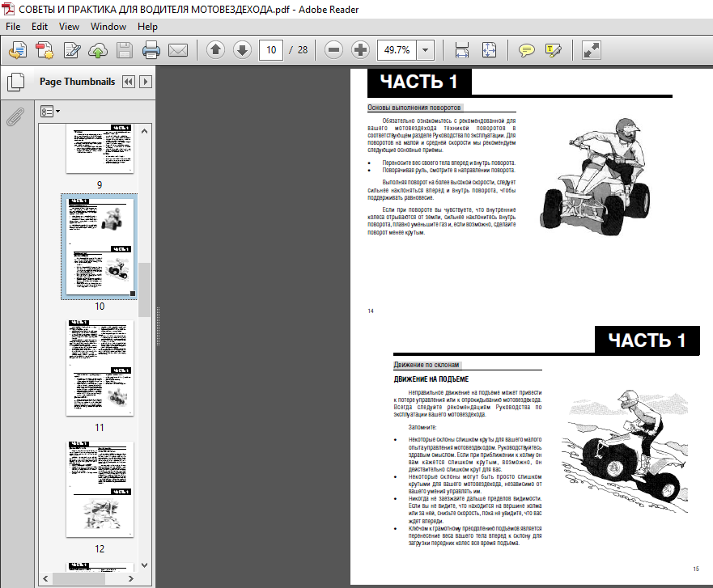Select the page 10 thumbnail
The width and height of the screenshot is (713, 588).
click(100, 247)
